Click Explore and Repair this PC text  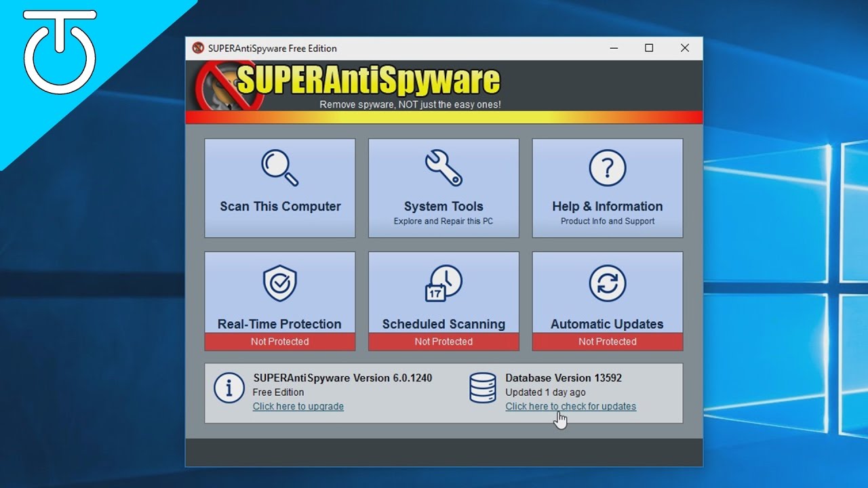pyautogui.click(x=443, y=222)
